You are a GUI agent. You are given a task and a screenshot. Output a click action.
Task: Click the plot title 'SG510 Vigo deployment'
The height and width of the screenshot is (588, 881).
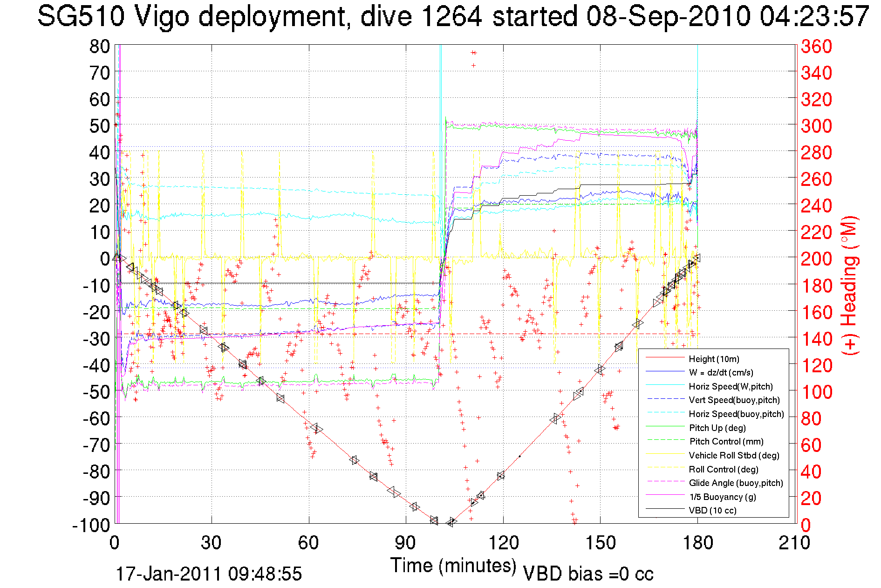coord(191,16)
